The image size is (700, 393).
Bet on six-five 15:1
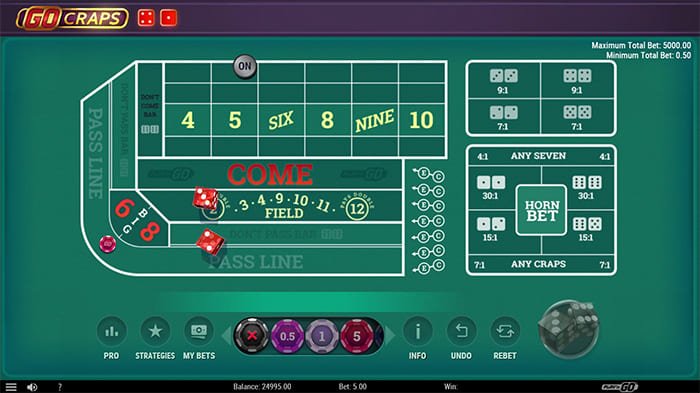[587, 230]
